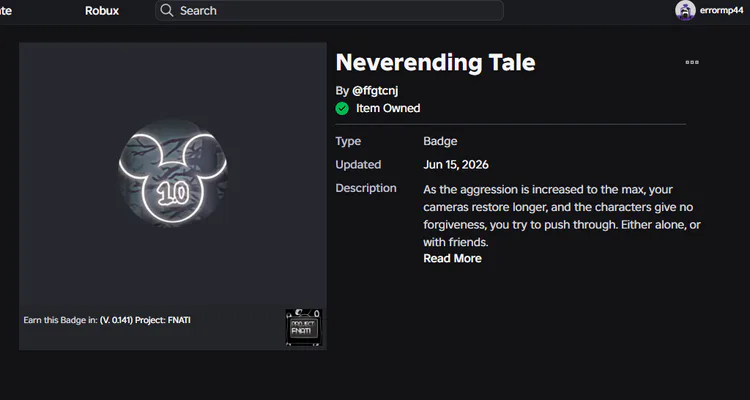This screenshot has width=750, height=400.
Task: Click the 'Item Owned' text
Action: pyautogui.click(x=388, y=109)
